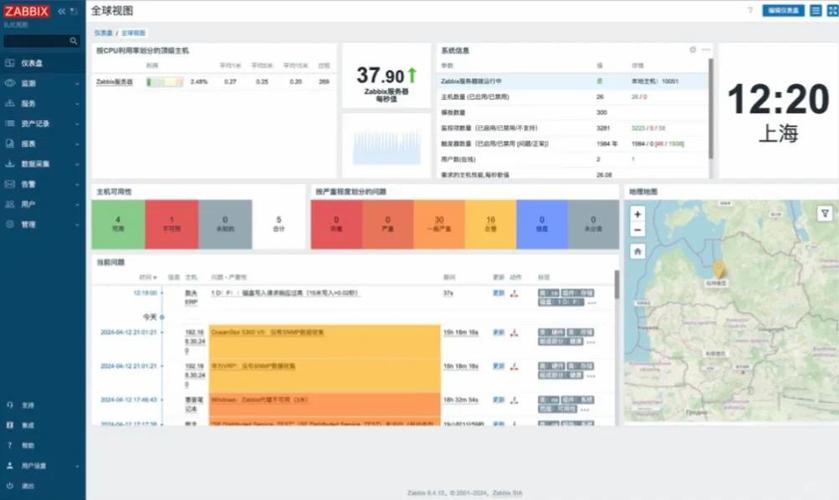Open 用户设置 in the sidebar
Screen dimensions: 839x500
tap(43, 466)
